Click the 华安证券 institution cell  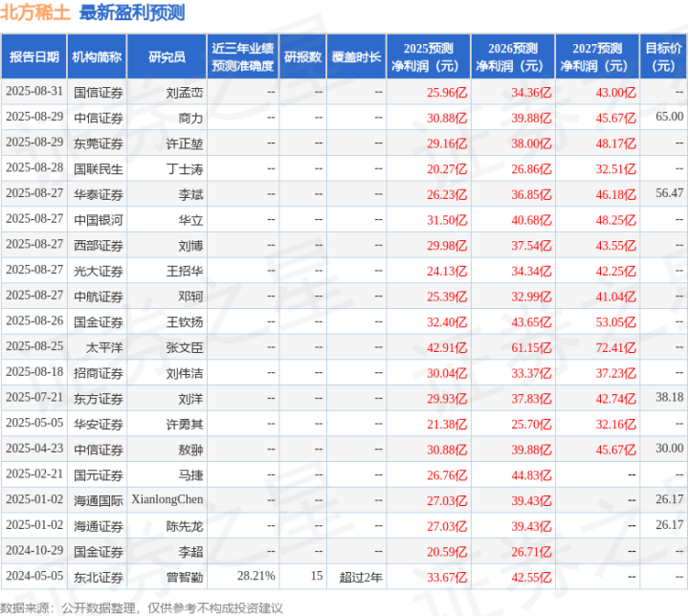(99, 424)
